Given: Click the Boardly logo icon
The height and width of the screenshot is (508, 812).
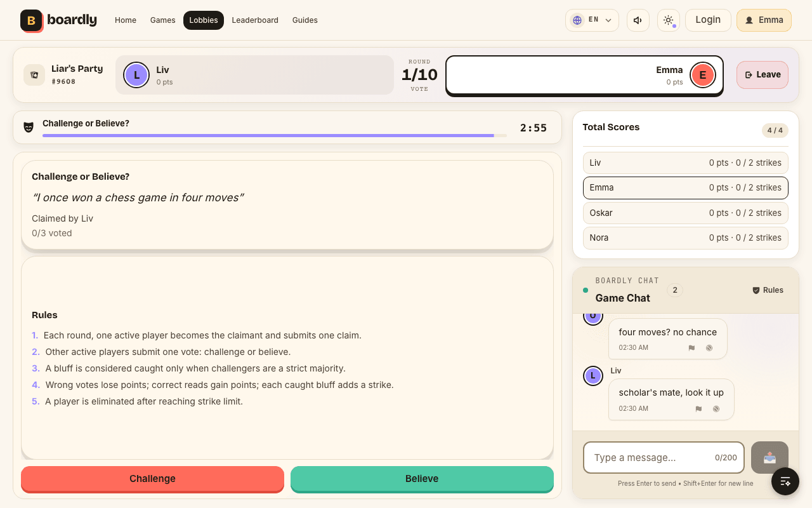Looking at the screenshot, I should point(31,20).
